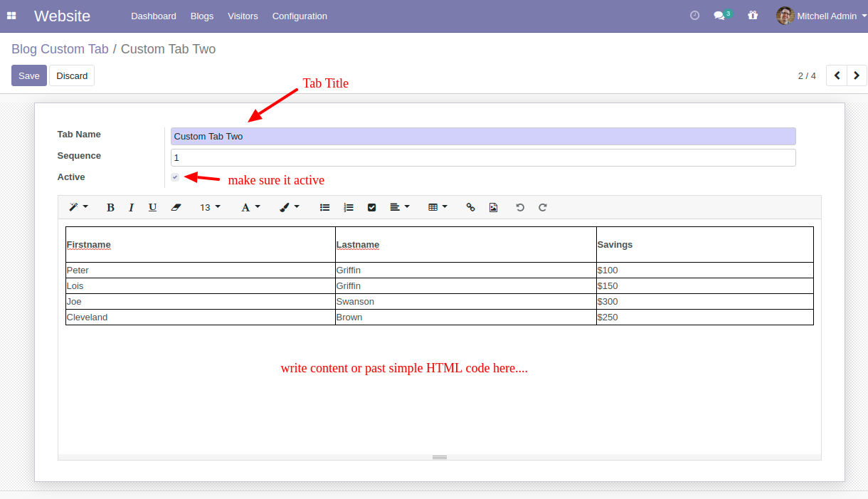Open the font size 13 dropdown
The width and height of the screenshot is (868, 499).
coord(210,207)
